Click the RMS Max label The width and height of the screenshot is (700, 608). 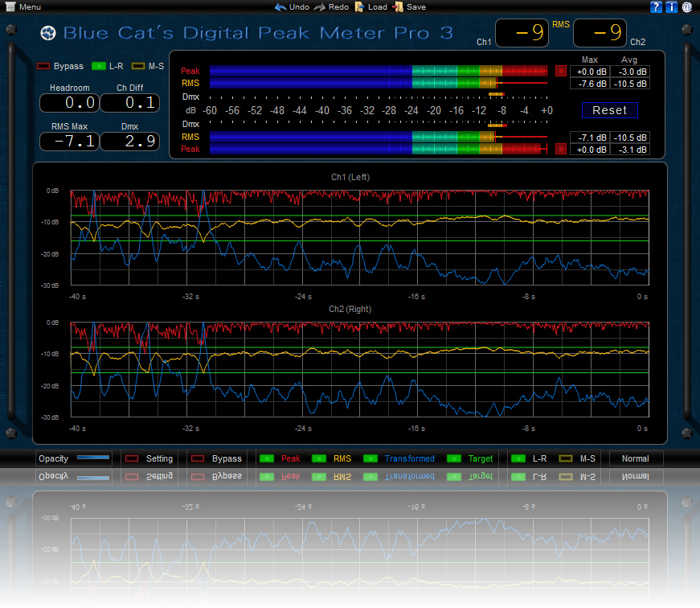coord(69,126)
